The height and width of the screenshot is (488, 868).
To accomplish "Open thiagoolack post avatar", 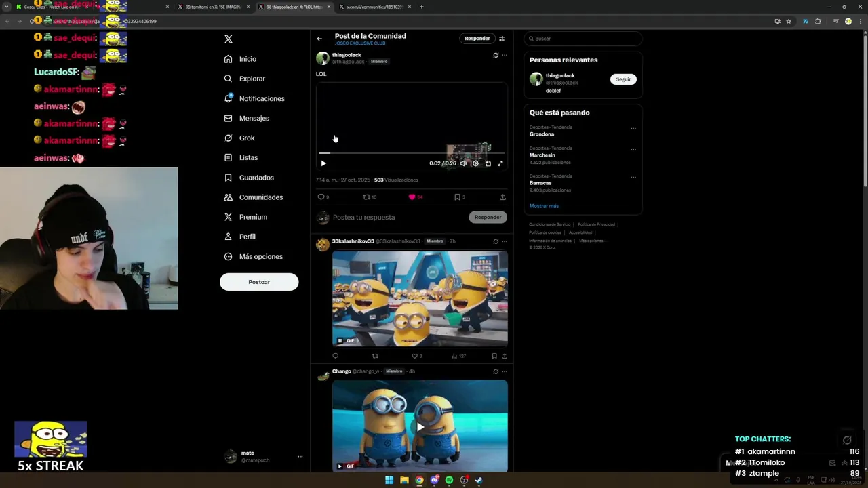I will tap(323, 58).
